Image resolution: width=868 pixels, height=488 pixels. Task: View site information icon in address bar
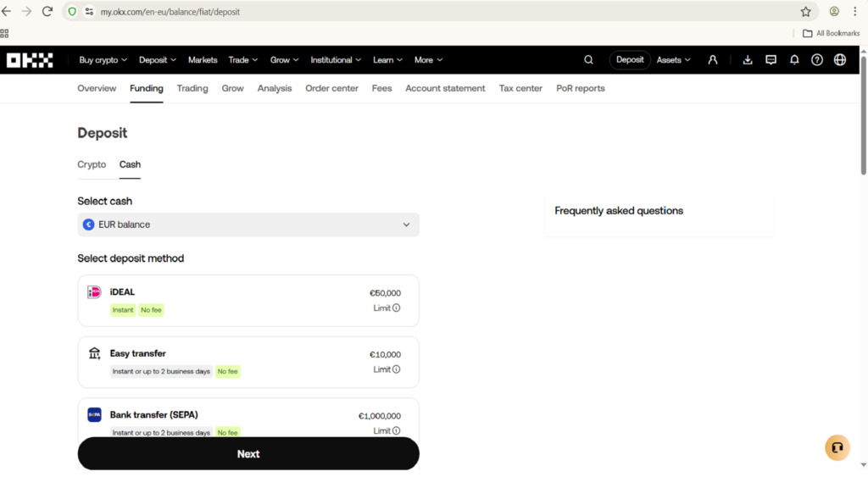point(88,12)
